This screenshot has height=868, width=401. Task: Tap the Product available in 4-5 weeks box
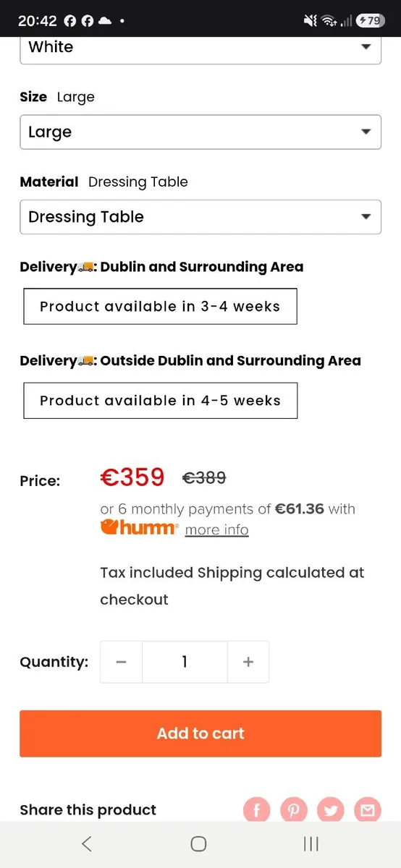coord(160,401)
